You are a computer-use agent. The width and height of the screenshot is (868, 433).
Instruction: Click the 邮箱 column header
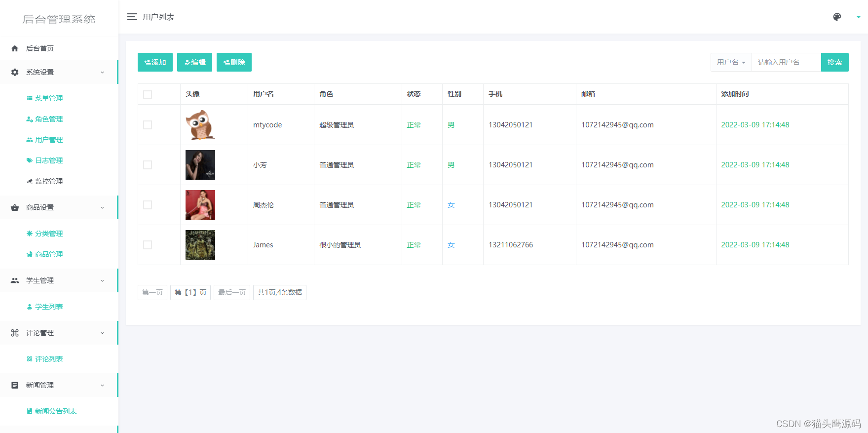tap(588, 94)
